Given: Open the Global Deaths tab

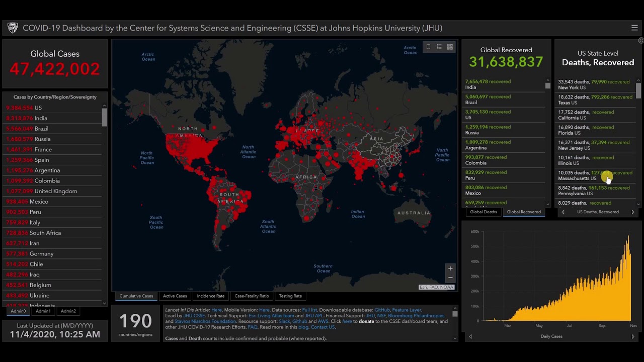Looking at the screenshot, I should (484, 212).
